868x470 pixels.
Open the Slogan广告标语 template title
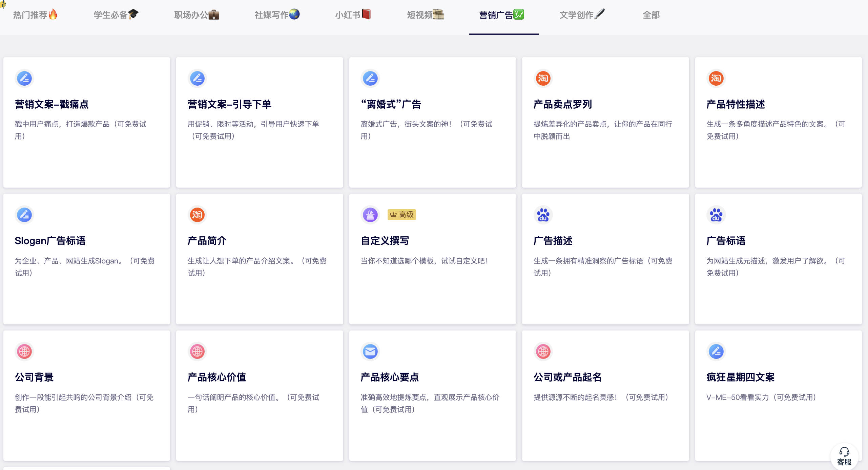coord(50,241)
